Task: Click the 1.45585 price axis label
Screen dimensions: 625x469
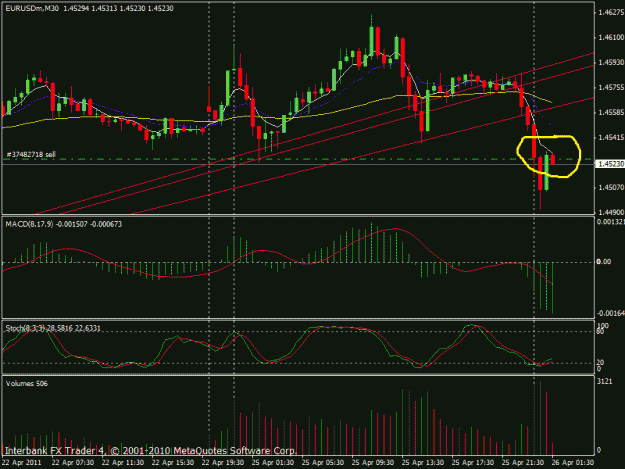Action: (x=611, y=112)
